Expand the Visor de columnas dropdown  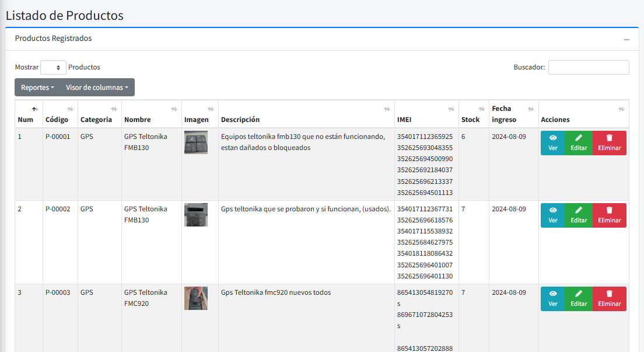97,88
